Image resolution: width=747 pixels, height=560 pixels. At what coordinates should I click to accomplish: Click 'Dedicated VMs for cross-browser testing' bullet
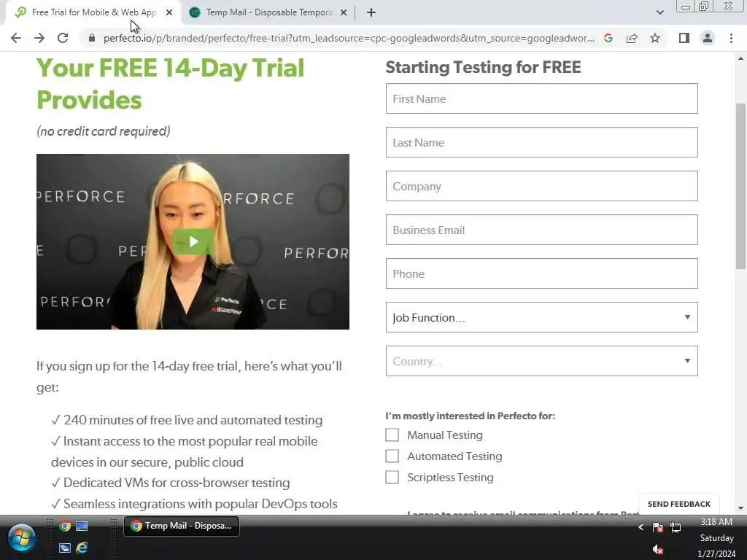[171, 483]
